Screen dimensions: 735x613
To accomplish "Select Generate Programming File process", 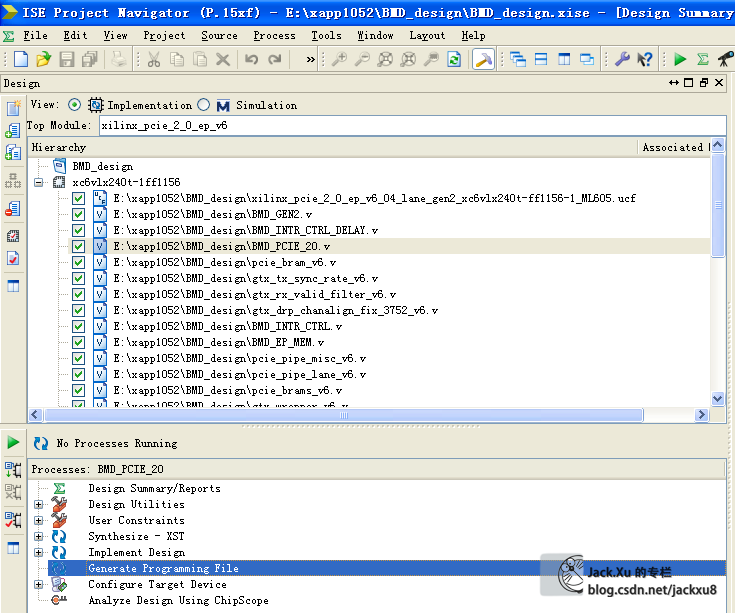I will 163,568.
